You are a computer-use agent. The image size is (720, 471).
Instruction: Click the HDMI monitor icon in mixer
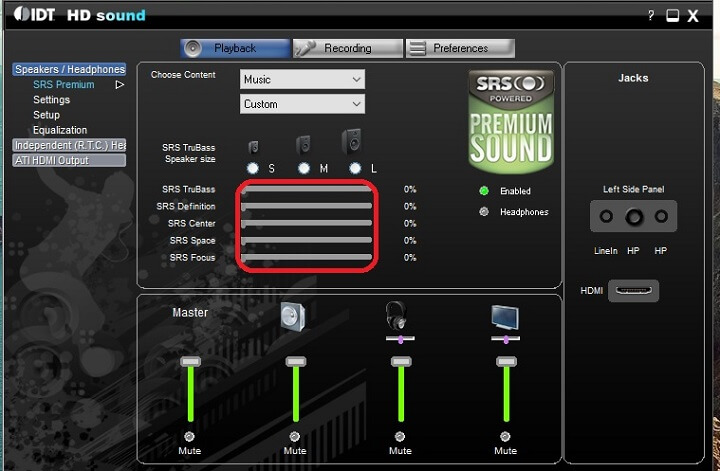pos(504,318)
